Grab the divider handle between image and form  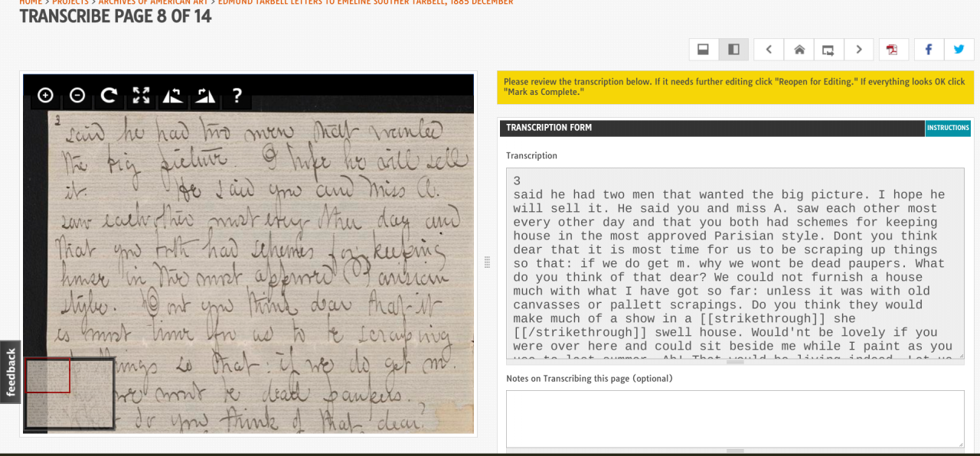pyautogui.click(x=487, y=262)
